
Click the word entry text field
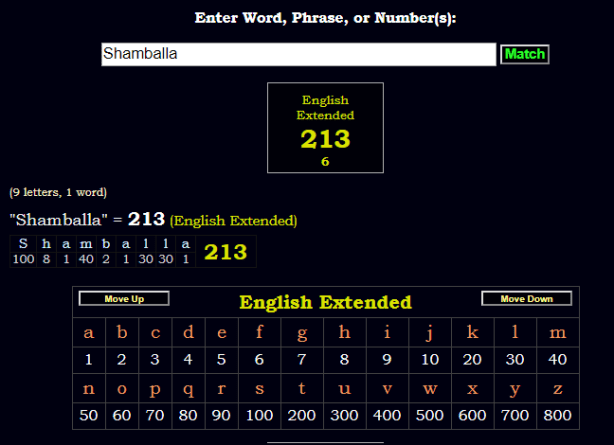tap(298, 54)
